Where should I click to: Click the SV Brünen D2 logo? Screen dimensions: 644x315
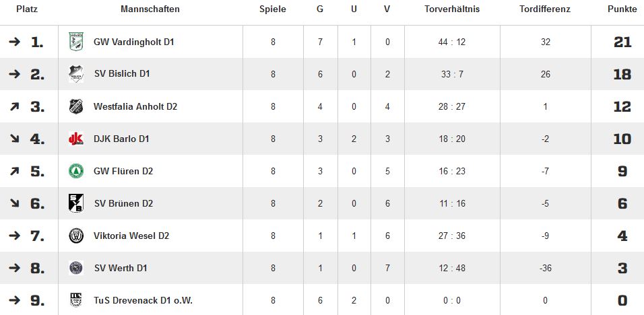coord(76,203)
